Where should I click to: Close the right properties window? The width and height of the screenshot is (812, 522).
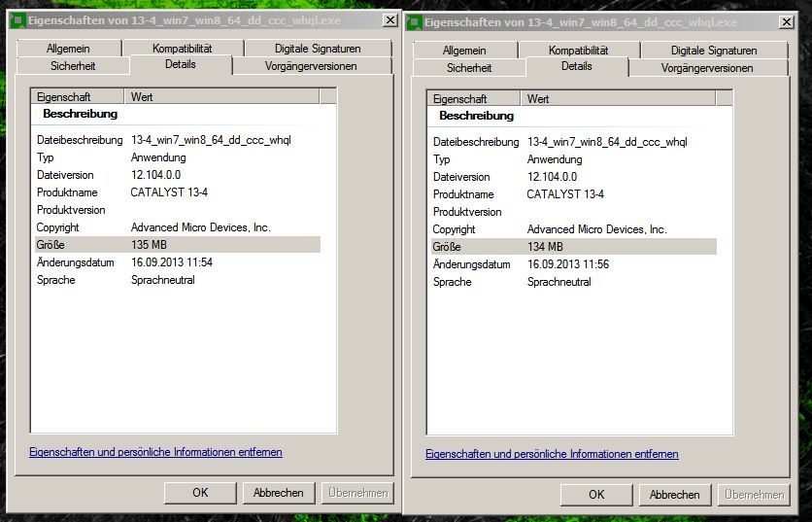(x=786, y=22)
